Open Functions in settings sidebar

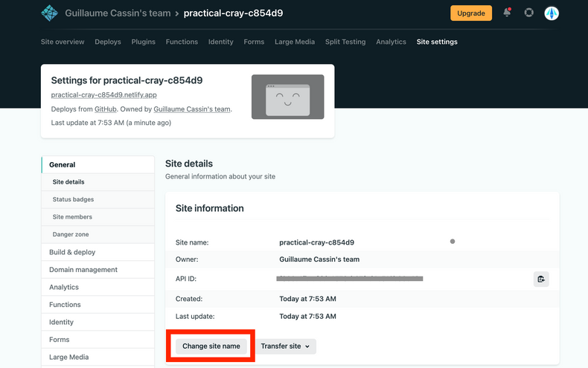98,304
